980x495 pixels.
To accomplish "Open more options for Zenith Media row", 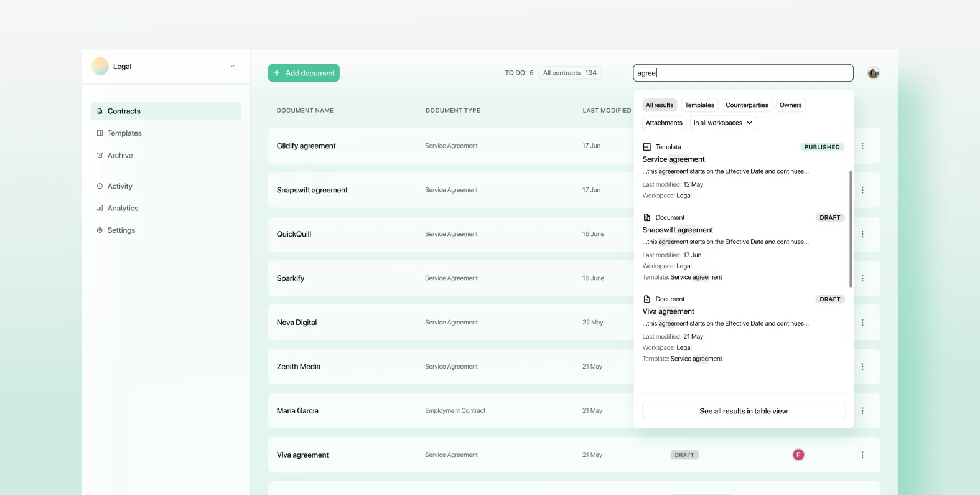I will point(862,367).
